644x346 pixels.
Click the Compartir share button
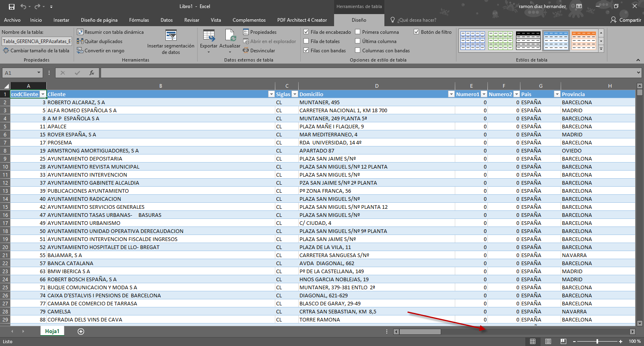coord(625,20)
